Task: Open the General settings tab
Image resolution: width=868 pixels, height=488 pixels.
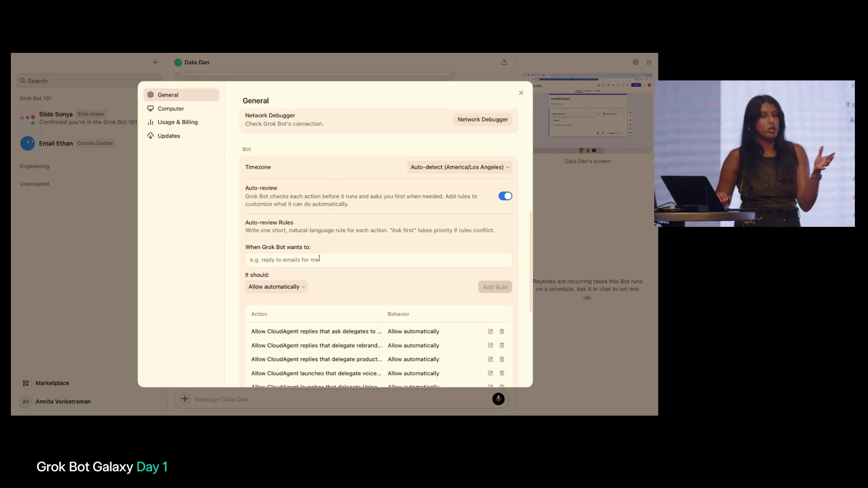Action: [x=181, y=95]
